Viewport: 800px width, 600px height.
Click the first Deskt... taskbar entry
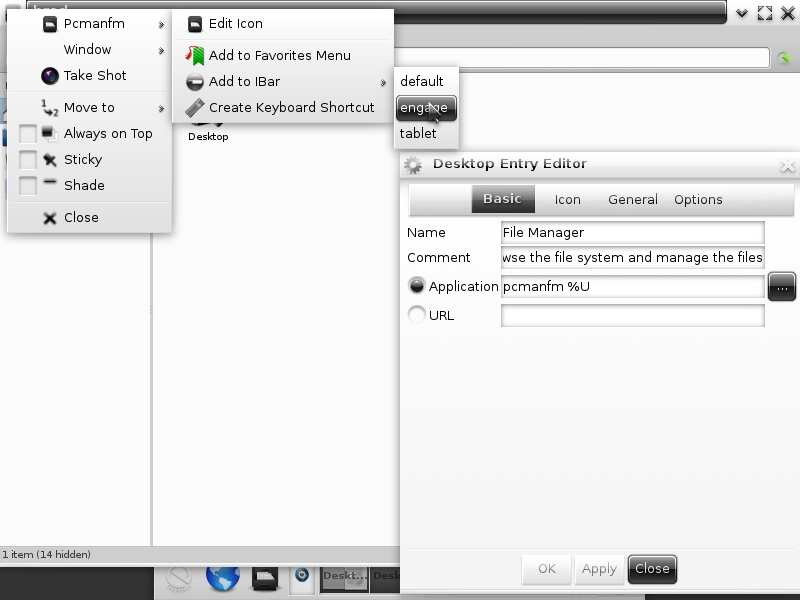pyautogui.click(x=344, y=580)
